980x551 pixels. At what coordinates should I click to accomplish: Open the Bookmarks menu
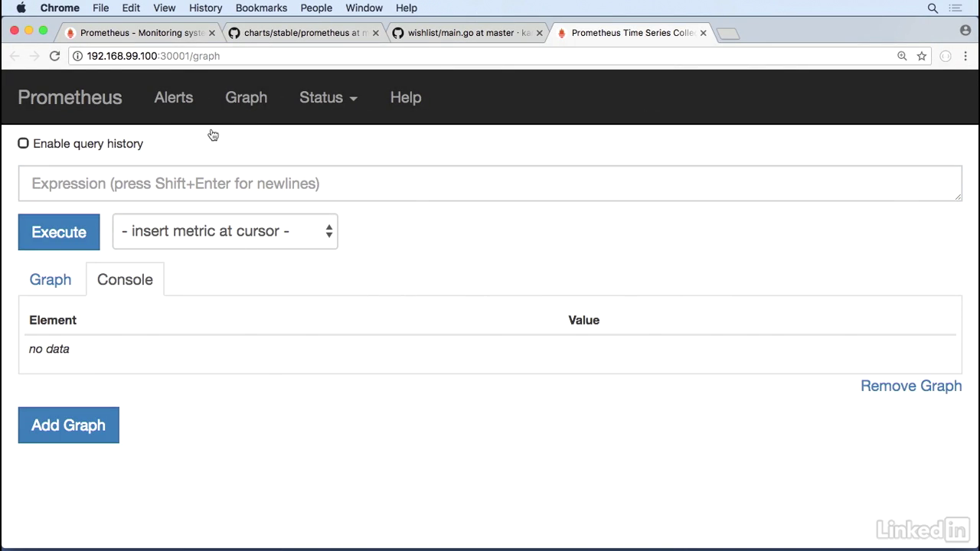coord(261,8)
